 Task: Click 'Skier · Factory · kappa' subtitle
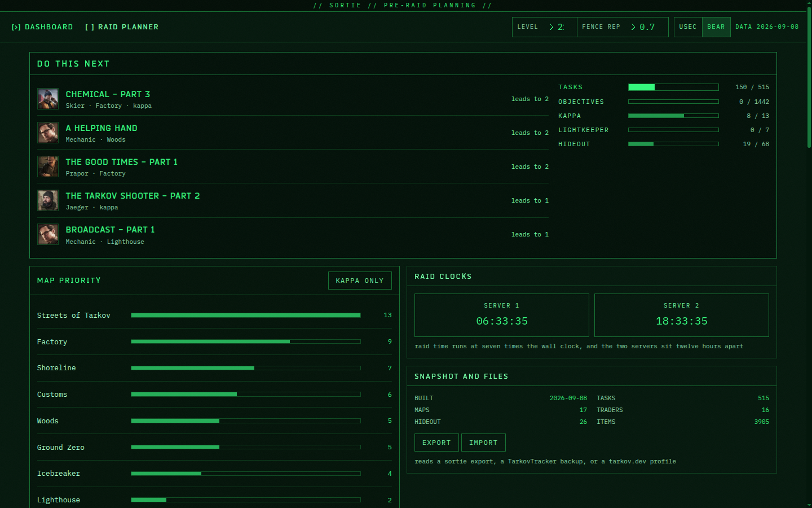[x=108, y=106]
